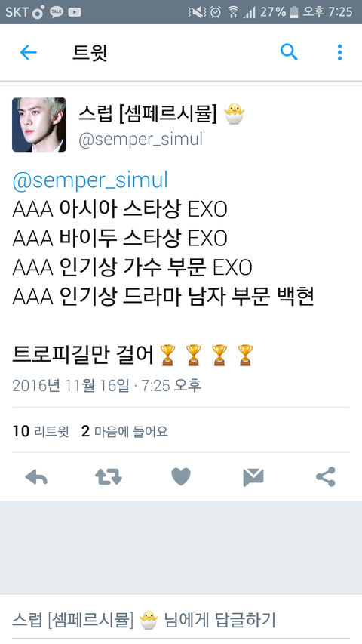Tap the reply arrow icon
Screen dimensions: 362x644
(36, 477)
